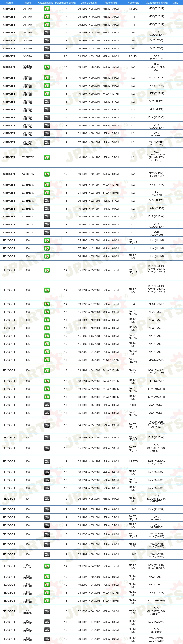The height and width of the screenshot is (644, 183).
Task: Click the Nadwozie column header
Action: [133, 3]
